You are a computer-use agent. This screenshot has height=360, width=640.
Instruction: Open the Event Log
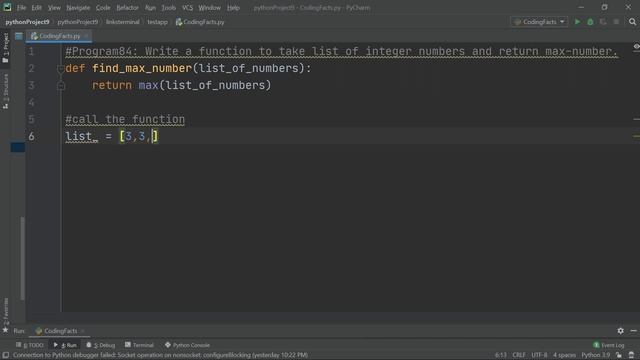coord(609,345)
